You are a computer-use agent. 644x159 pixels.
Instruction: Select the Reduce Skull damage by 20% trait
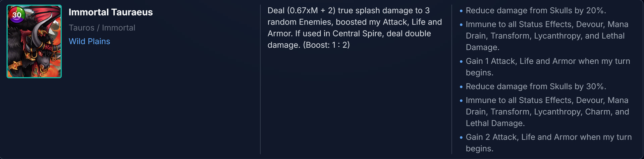(536, 11)
